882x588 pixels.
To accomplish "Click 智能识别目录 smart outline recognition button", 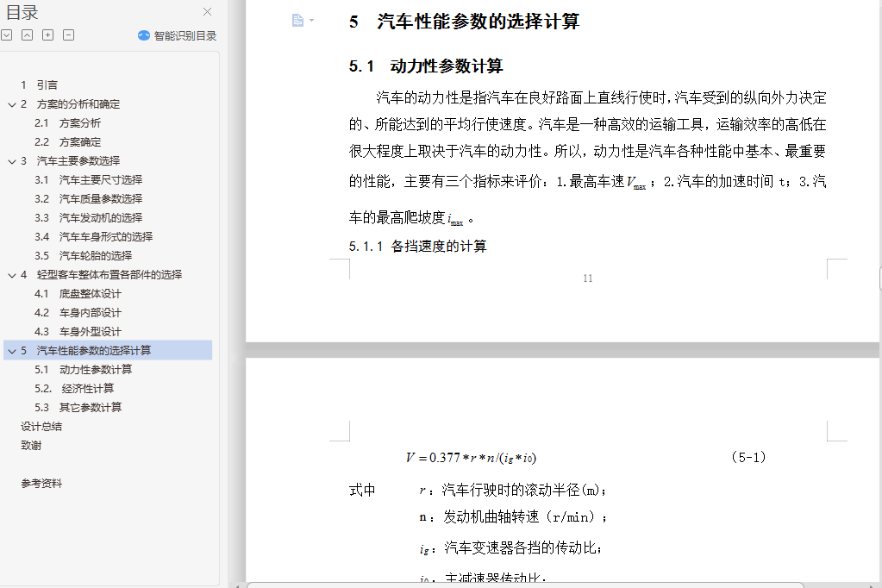I will (x=178, y=35).
